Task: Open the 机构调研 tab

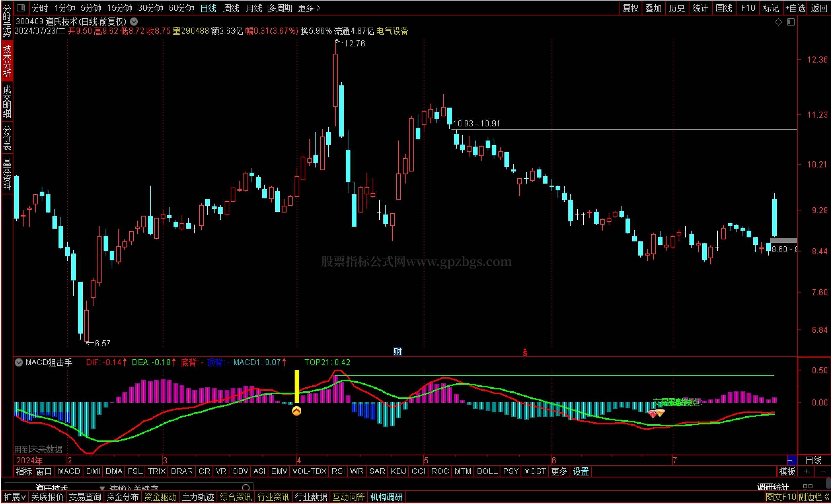Action: (386, 497)
